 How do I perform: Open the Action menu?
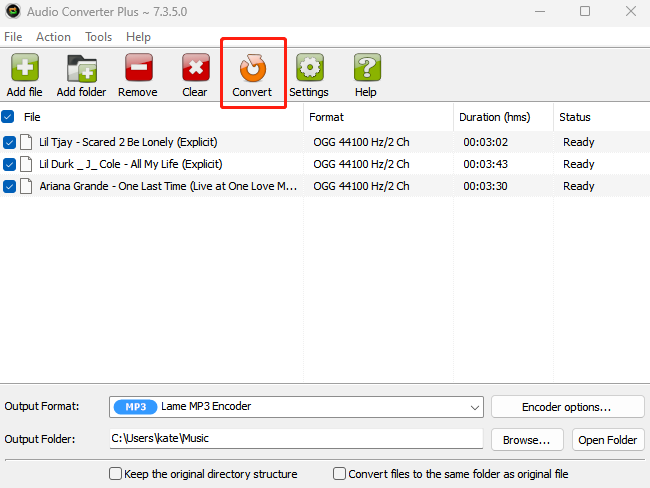[x=53, y=37]
